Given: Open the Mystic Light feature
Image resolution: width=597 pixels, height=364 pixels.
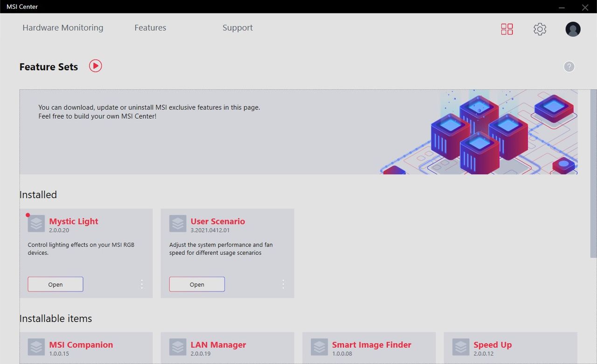Looking at the screenshot, I should coord(56,284).
